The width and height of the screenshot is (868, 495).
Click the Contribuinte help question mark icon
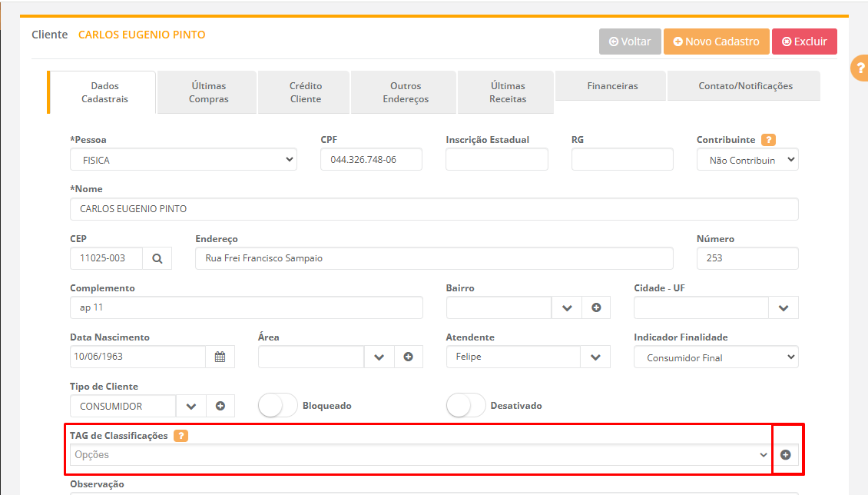768,140
